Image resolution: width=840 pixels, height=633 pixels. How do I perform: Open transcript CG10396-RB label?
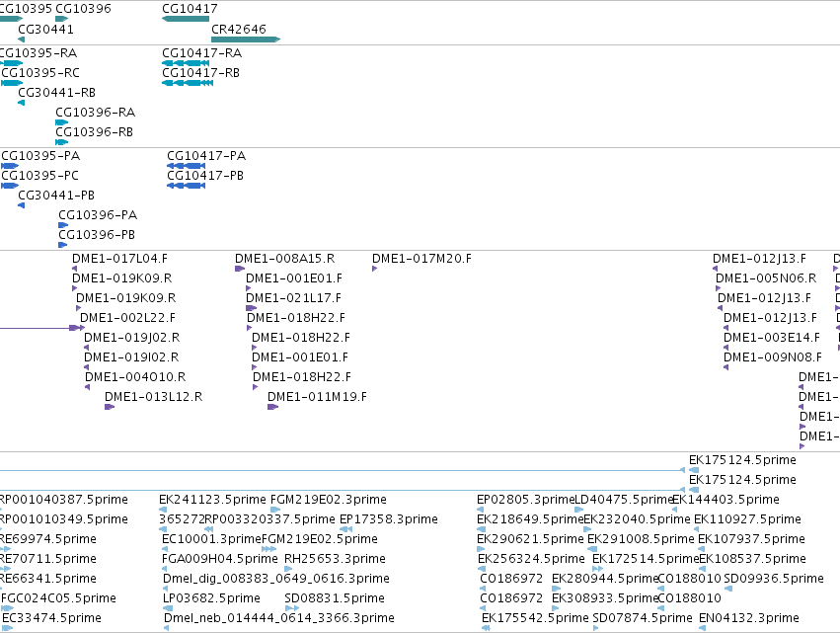click(x=94, y=132)
